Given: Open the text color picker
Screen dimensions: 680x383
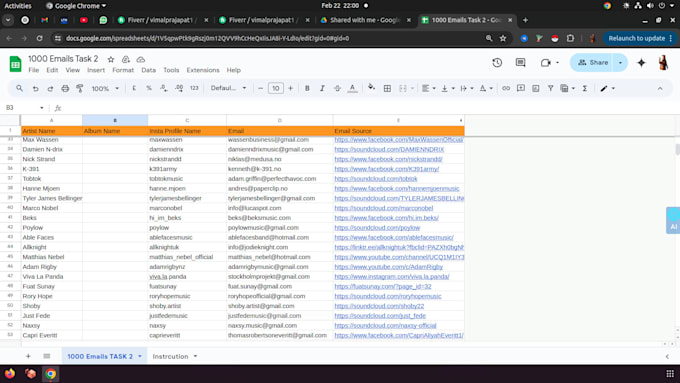Looking at the screenshot, I should coord(353,88).
